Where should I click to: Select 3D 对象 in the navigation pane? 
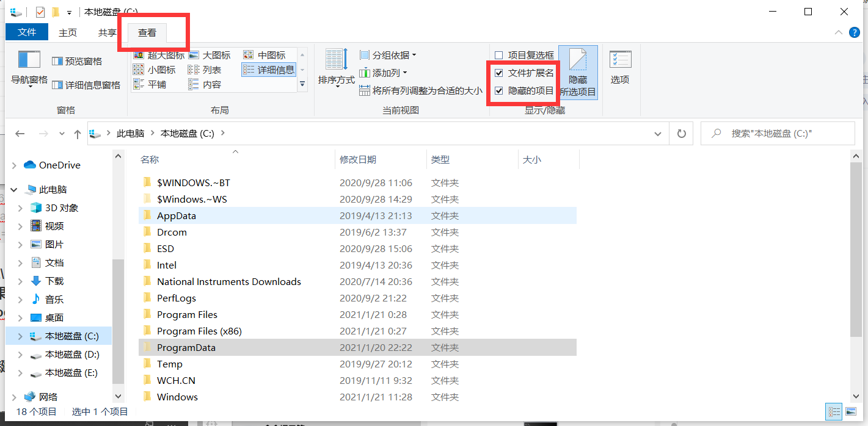pos(62,208)
